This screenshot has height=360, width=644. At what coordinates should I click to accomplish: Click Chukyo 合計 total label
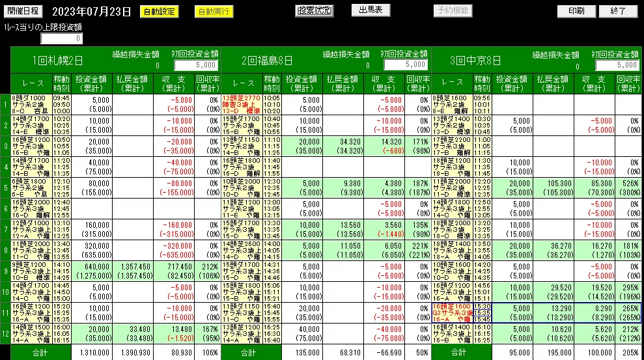[461, 353]
